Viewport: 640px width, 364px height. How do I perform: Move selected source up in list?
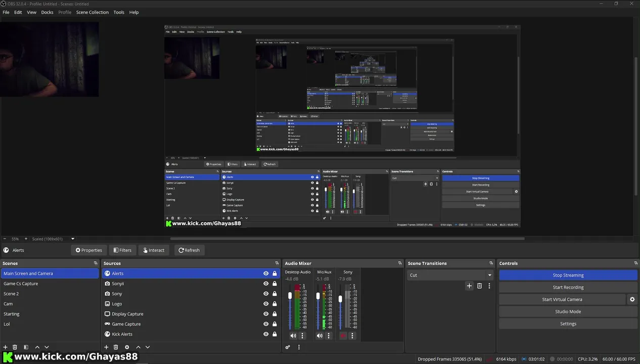[138, 347]
